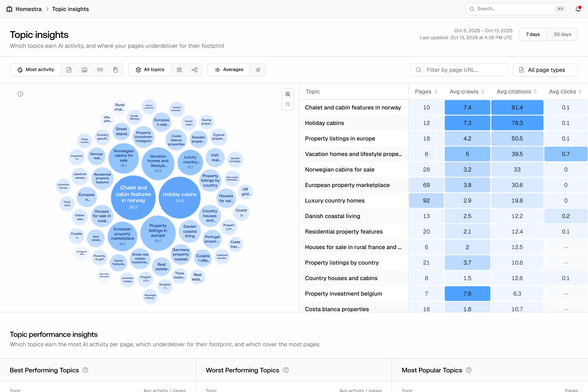Open the All page types dropdown
This screenshot has height=392, width=588.
(x=545, y=70)
